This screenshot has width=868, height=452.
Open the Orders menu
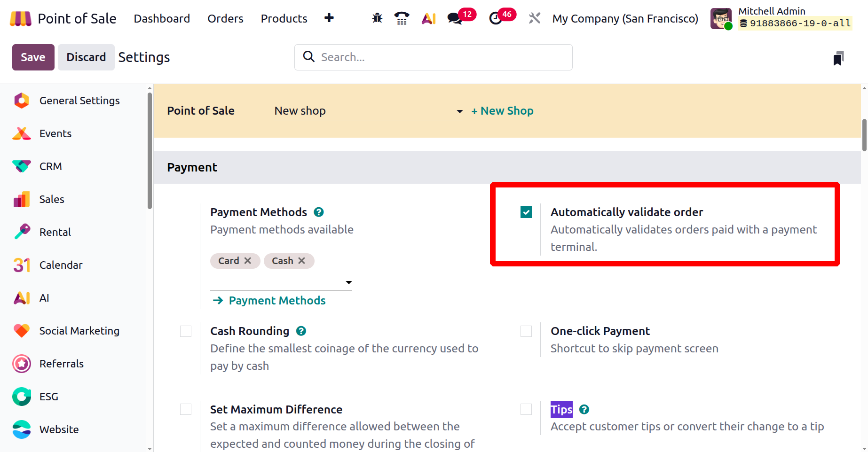coord(226,18)
